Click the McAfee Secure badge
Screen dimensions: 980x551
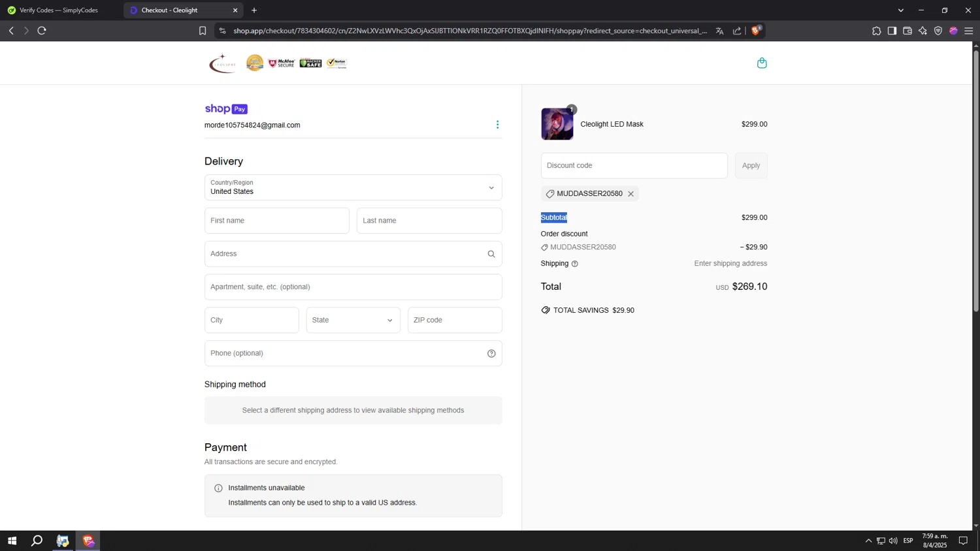point(282,63)
